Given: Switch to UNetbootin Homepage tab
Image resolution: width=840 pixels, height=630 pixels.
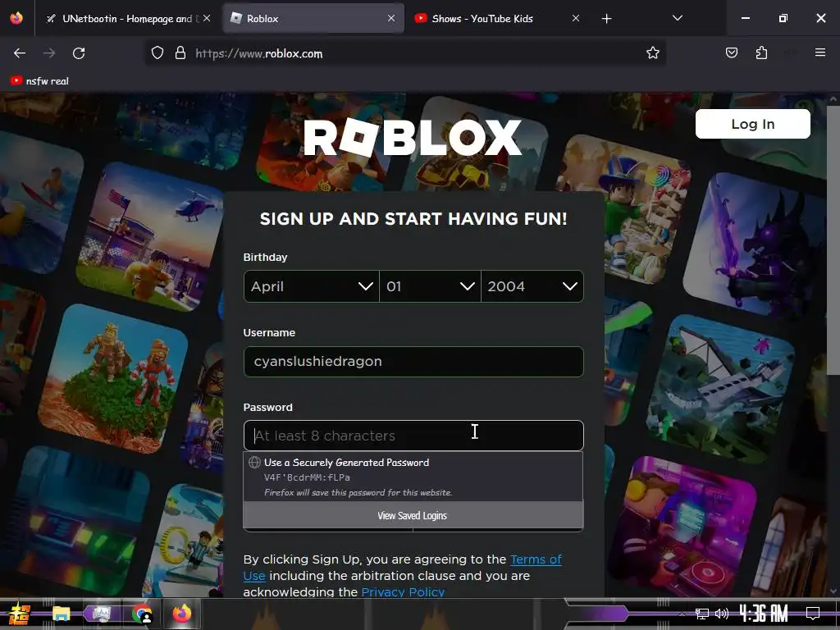Looking at the screenshot, I should 128,18.
